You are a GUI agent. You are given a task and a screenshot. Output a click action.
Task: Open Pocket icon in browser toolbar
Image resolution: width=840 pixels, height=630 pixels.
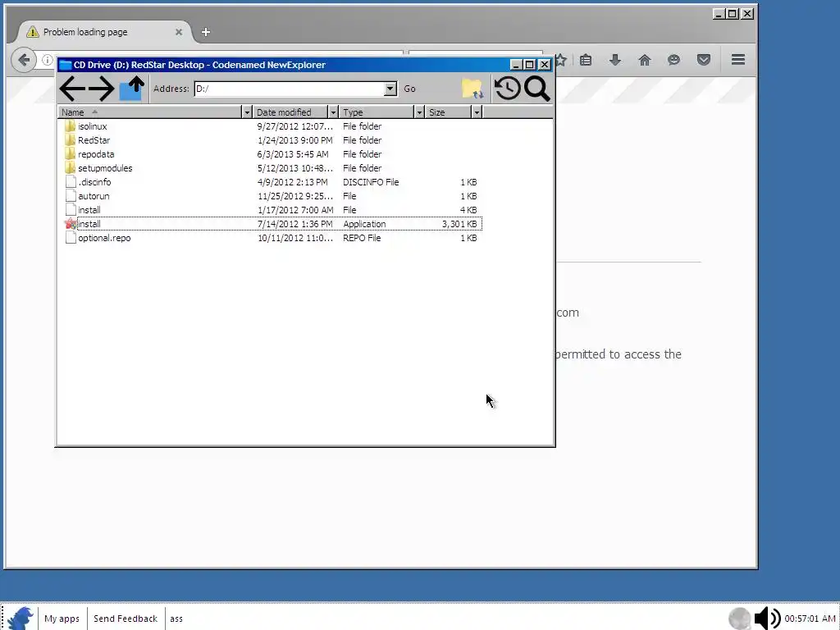click(x=703, y=60)
